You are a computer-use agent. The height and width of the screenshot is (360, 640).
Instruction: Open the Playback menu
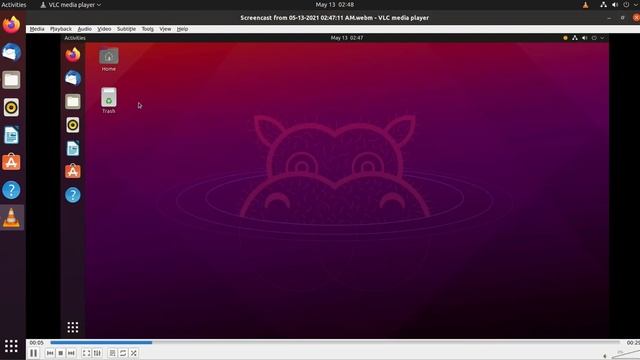pyautogui.click(x=61, y=29)
